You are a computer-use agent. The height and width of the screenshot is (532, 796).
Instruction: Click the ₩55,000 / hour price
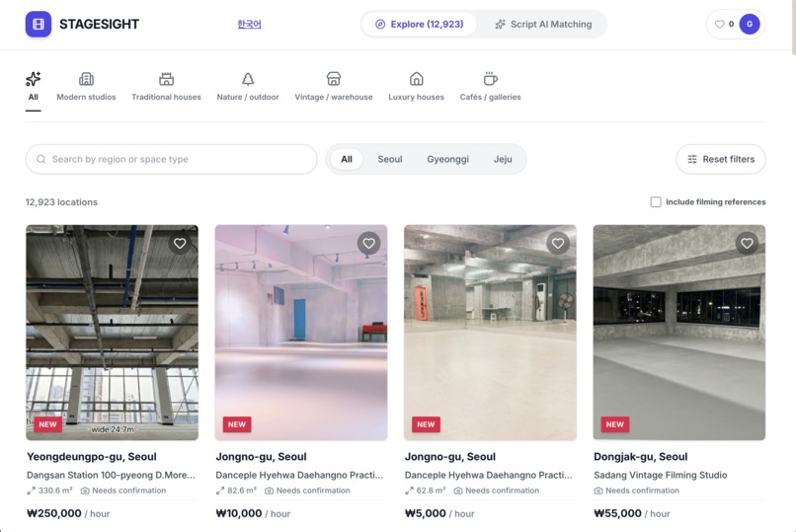[x=631, y=513]
